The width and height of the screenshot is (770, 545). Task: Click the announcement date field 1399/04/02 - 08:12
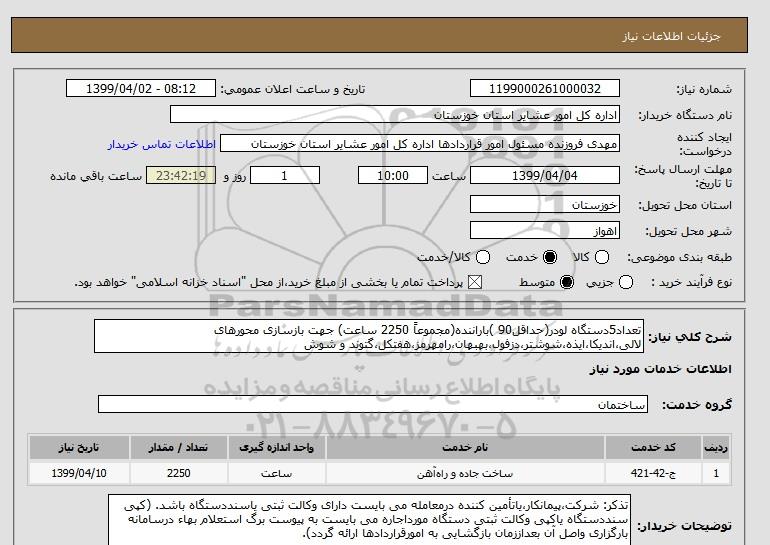coord(141,88)
